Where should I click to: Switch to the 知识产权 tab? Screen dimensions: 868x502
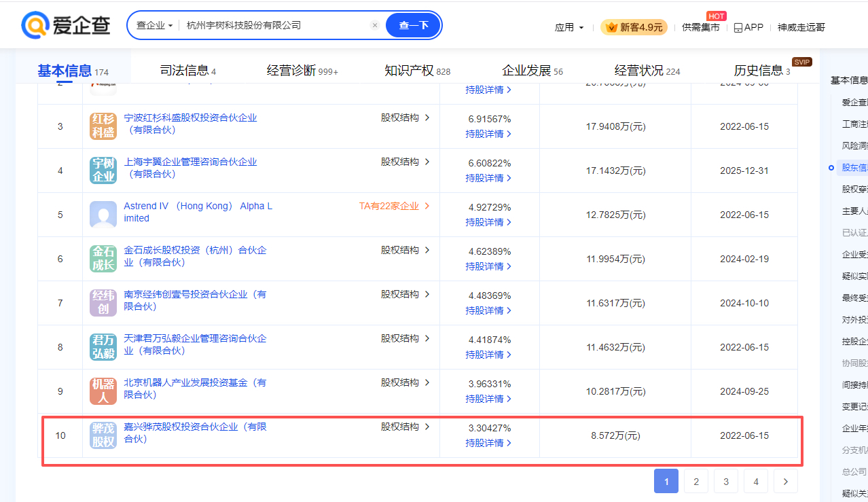417,71
